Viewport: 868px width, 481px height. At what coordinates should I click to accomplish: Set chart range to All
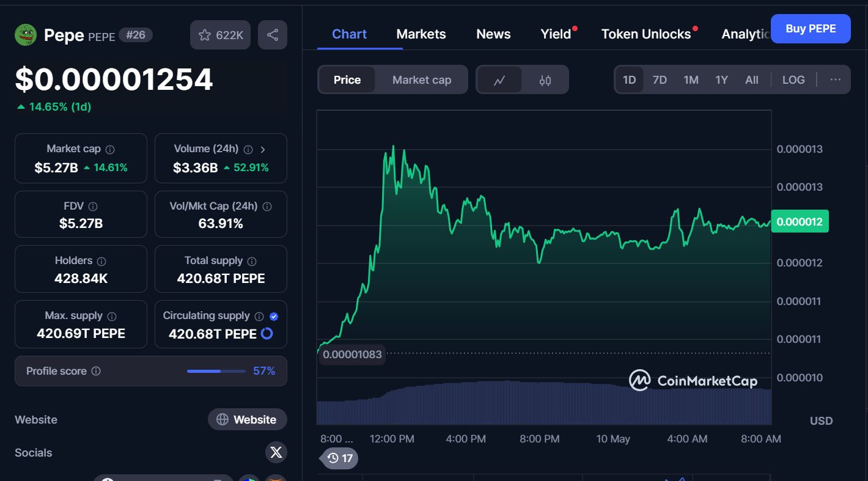click(x=752, y=80)
